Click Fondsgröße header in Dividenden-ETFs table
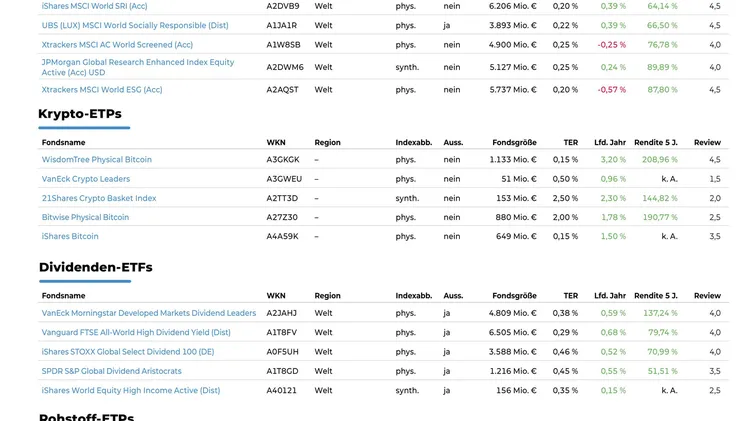The image size is (750, 421). click(514, 296)
